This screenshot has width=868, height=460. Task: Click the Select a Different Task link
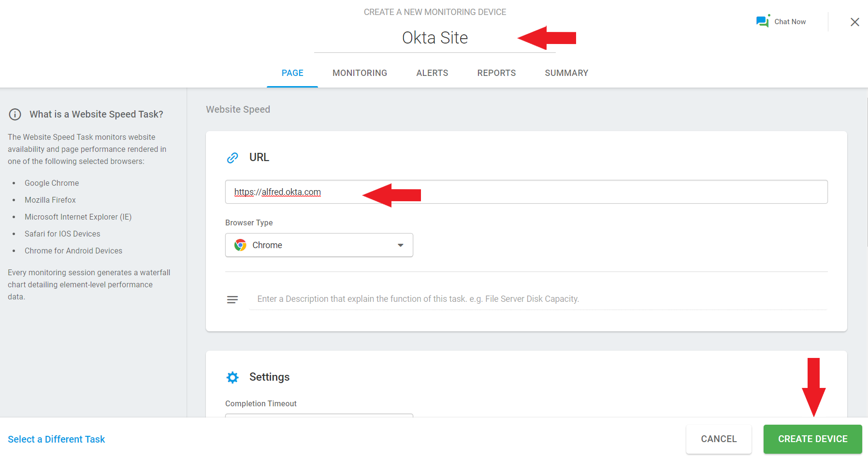click(x=56, y=439)
